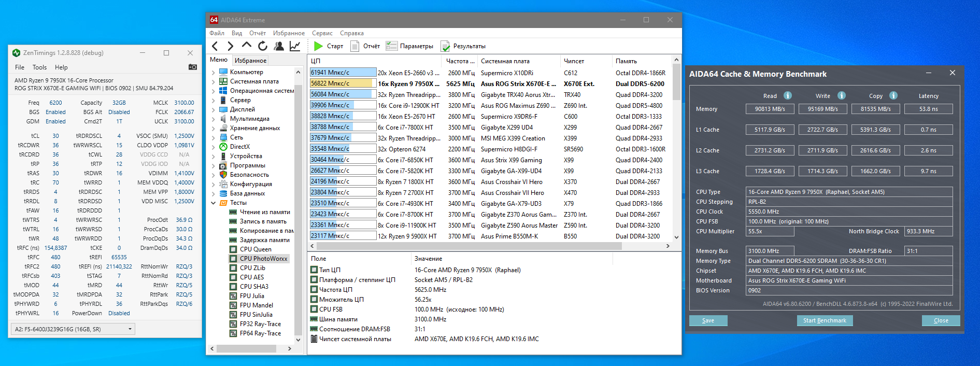Select FP64 Ray-Trace test in tree
Screen dimensions: 980x366
pos(260,333)
